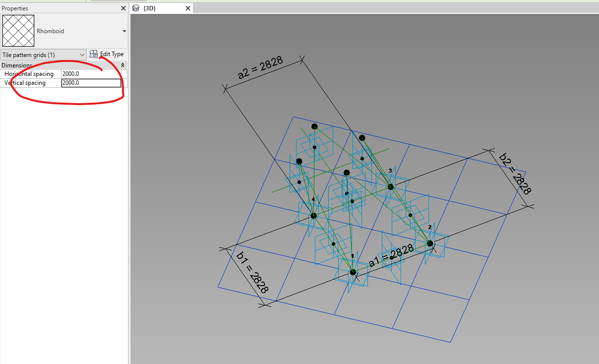Select the b2 = 2828 dimension text
The height and width of the screenshot is (364, 599).
click(x=514, y=174)
